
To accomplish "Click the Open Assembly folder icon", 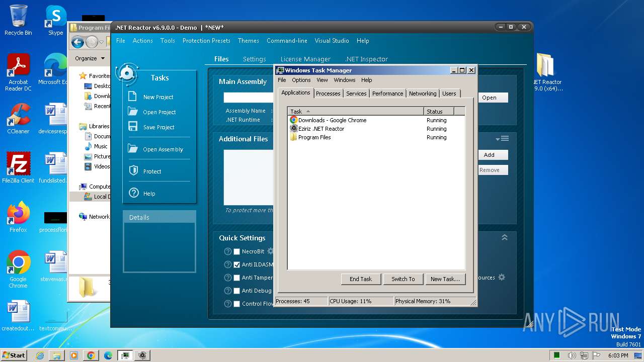I will click(x=133, y=149).
